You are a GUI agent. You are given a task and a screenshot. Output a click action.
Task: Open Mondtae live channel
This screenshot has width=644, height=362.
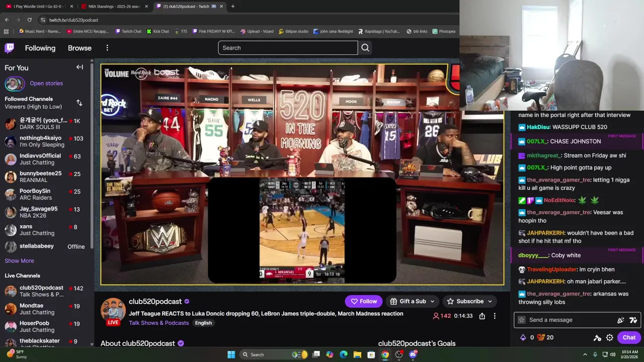point(46,309)
